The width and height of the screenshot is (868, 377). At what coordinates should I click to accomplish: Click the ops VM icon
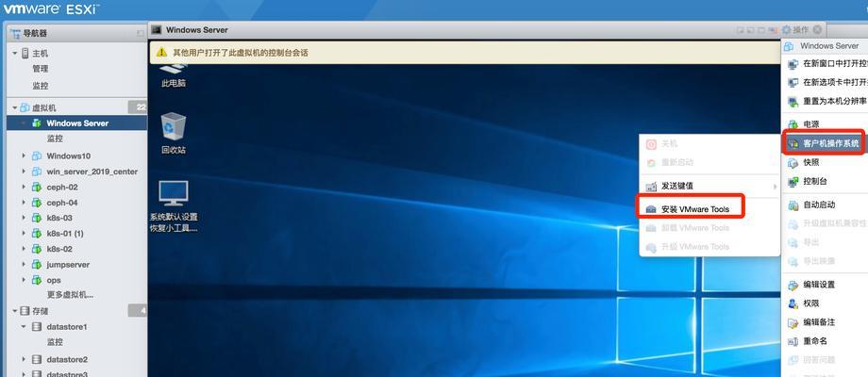[37, 280]
